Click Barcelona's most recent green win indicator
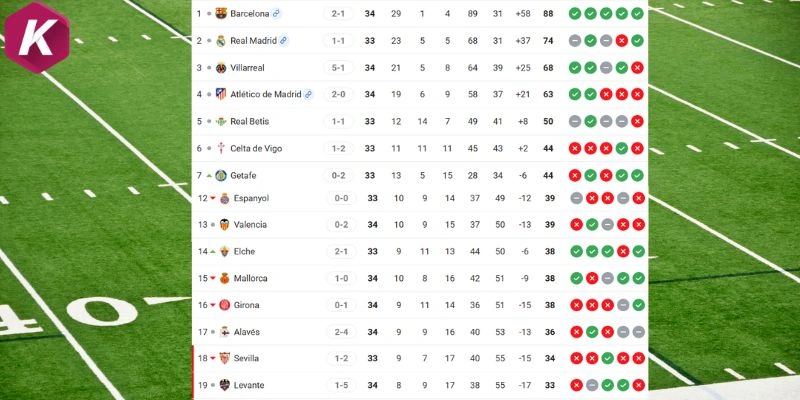The height and width of the screenshot is (400, 800). coord(637,14)
